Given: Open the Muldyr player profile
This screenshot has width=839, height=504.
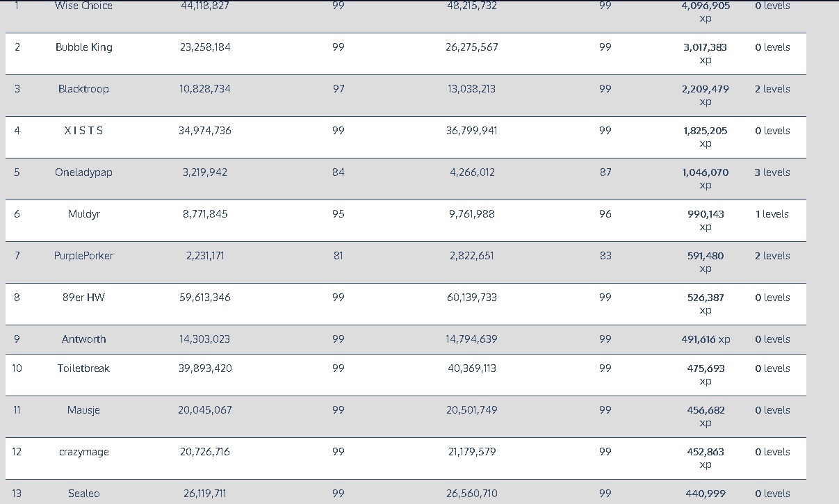Looking at the screenshot, I should 83,214.
